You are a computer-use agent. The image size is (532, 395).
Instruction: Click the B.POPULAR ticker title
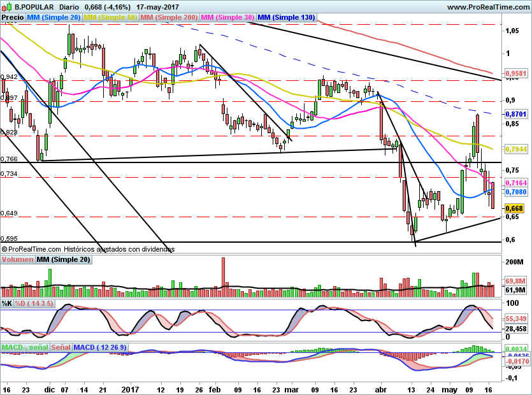click(34, 7)
